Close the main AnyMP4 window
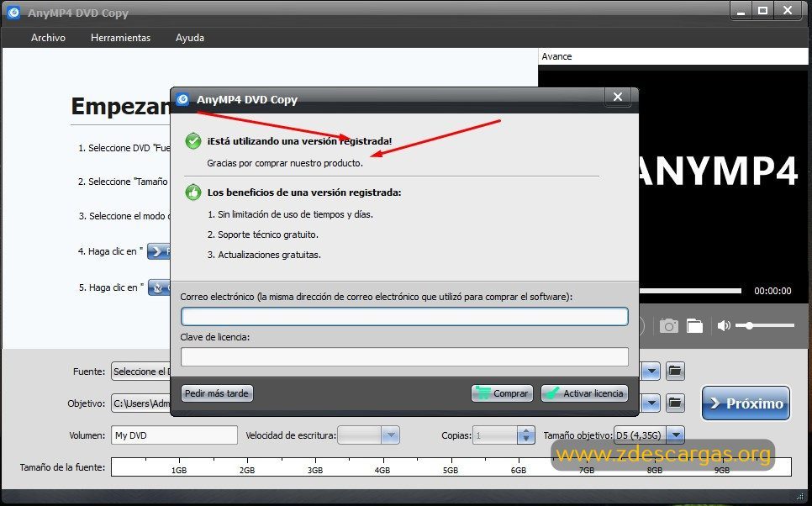812x506 pixels. pos(788,11)
